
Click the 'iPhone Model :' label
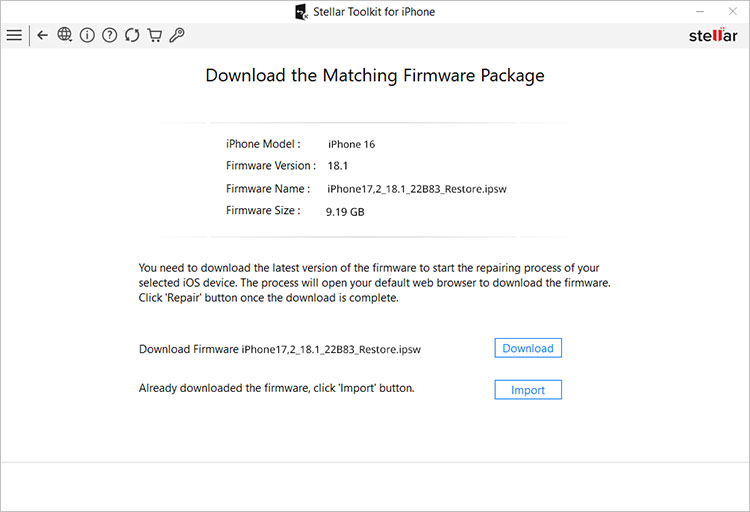tap(263, 144)
